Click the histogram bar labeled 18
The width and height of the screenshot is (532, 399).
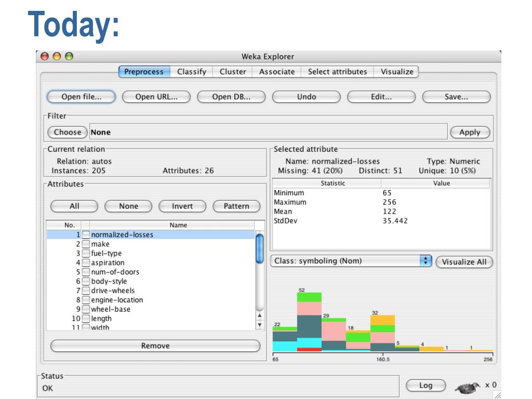(358, 341)
